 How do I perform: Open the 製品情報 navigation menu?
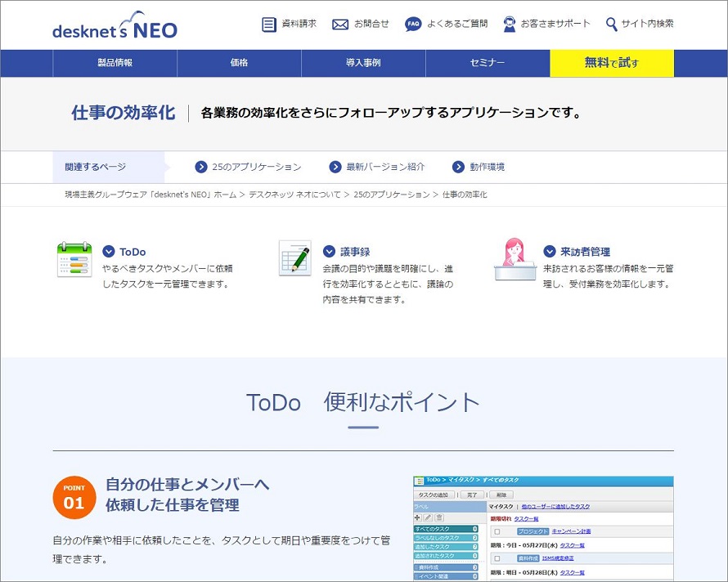point(115,63)
